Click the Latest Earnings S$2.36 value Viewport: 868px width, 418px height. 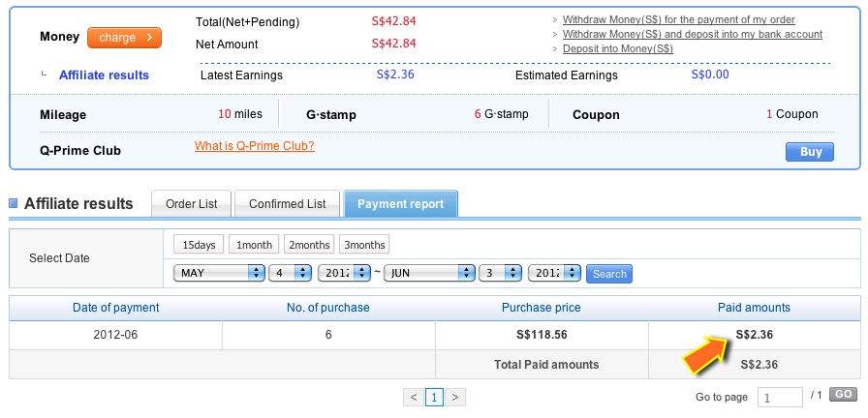[395, 75]
